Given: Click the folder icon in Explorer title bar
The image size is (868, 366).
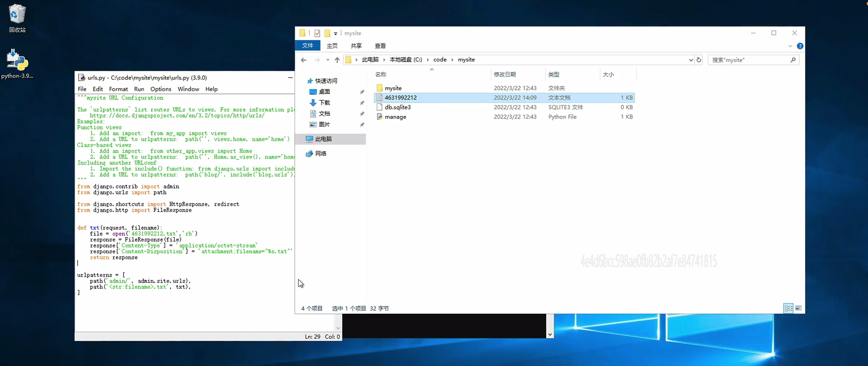Looking at the screenshot, I should pos(302,33).
